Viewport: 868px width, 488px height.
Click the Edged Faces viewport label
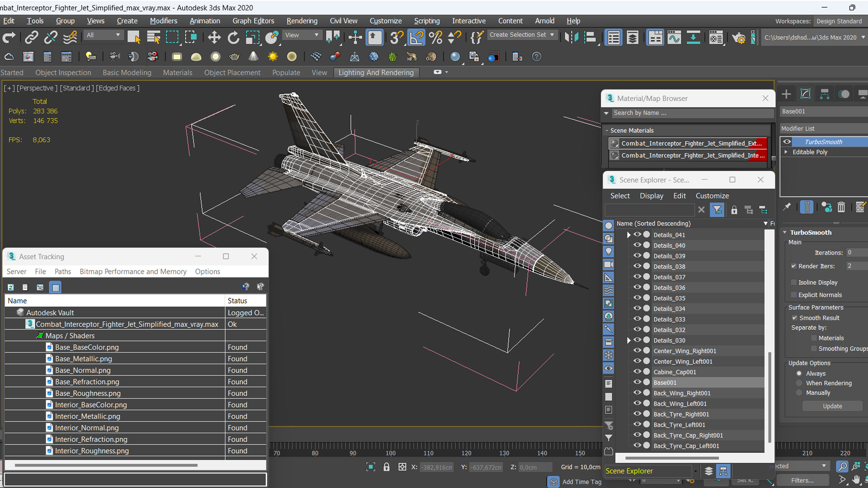(118, 88)
